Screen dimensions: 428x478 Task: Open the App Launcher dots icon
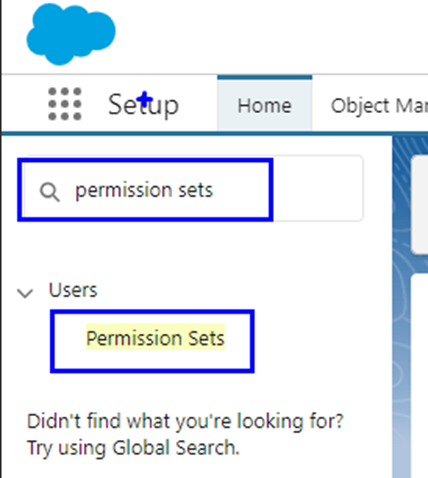tap(65, 104)
